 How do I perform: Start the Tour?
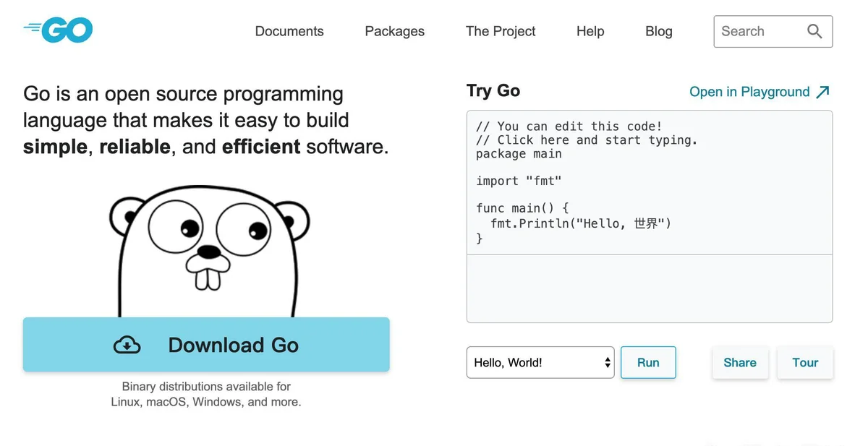(x=805, y=362)
